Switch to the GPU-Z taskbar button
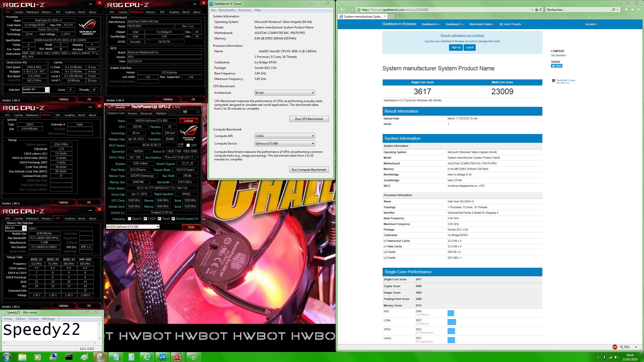The height and width of the screenshot is (362, 644). (x=194, y=357)
